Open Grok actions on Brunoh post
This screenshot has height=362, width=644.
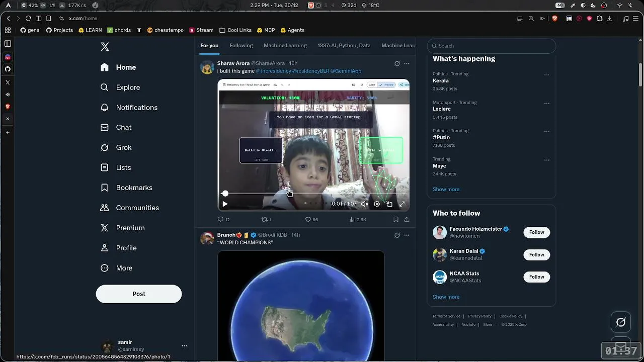tap(397, 235)
